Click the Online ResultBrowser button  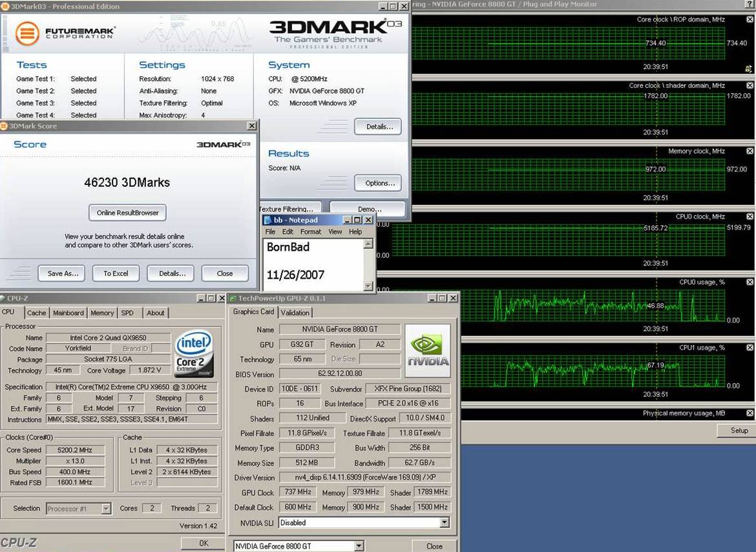pos(127,213)
